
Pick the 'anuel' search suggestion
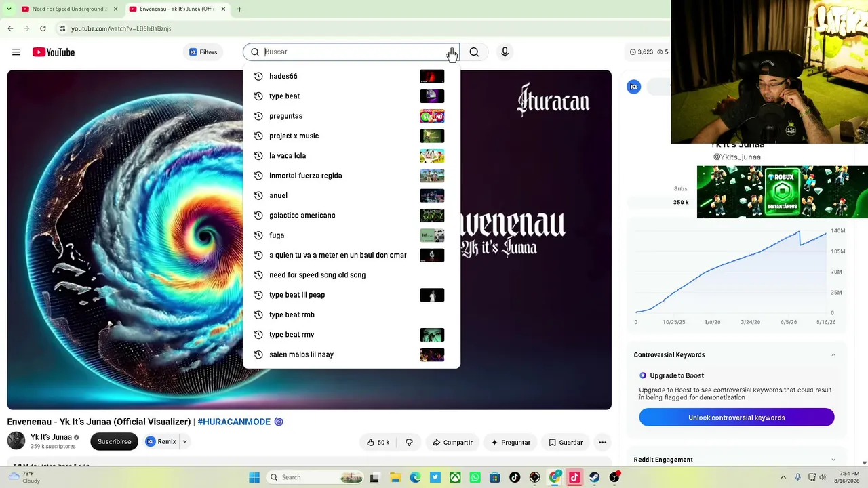(351, 195)
